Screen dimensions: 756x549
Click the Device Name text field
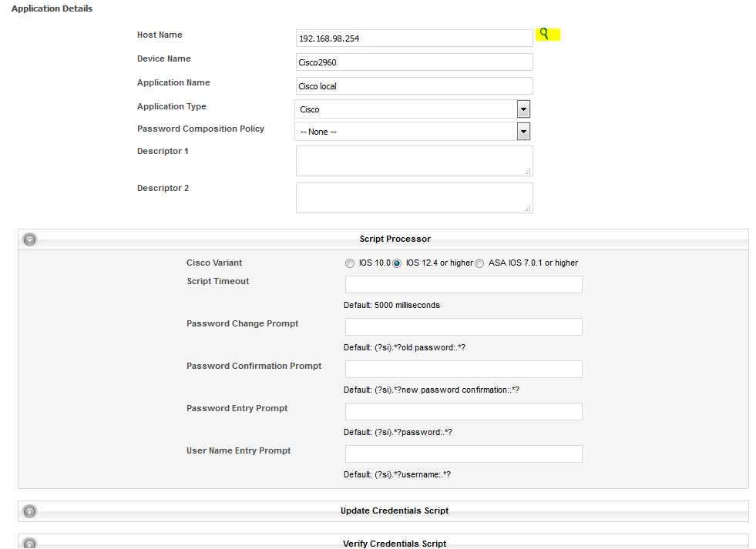(x=414, y=62)
